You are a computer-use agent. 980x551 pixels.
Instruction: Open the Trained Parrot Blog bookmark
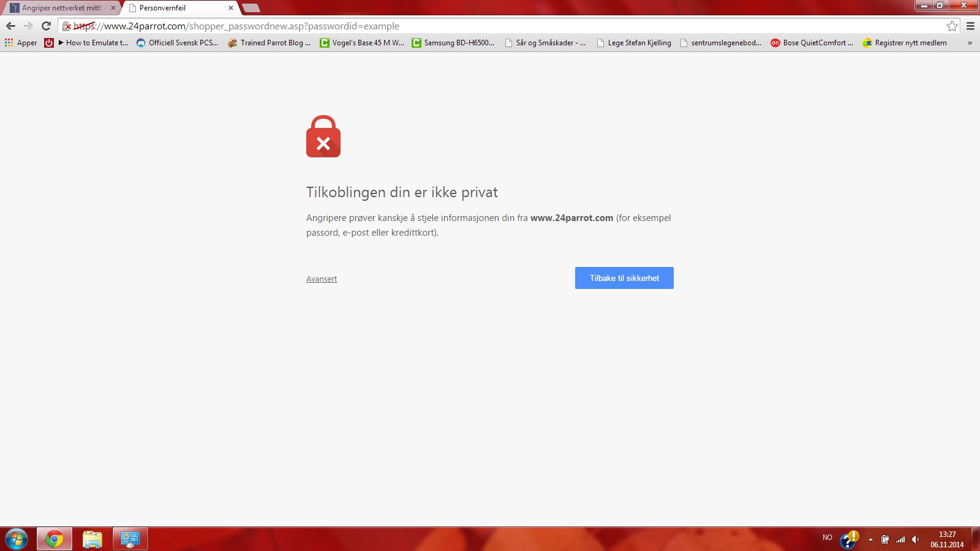coord(269,43)
